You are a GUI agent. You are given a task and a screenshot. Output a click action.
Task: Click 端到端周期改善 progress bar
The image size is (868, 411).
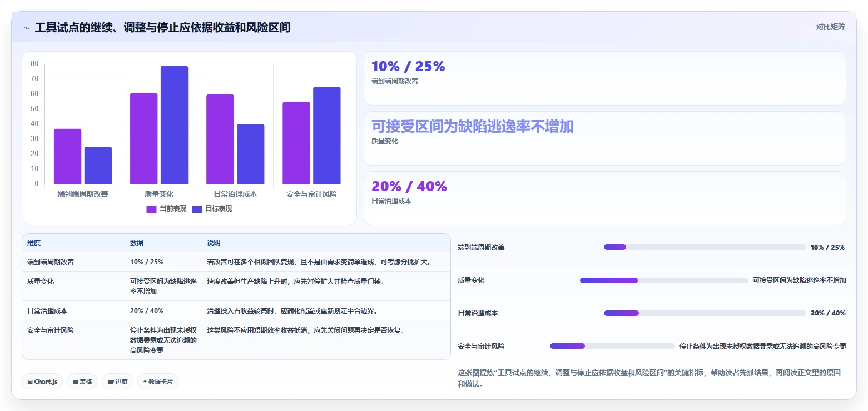click(705, 247)
